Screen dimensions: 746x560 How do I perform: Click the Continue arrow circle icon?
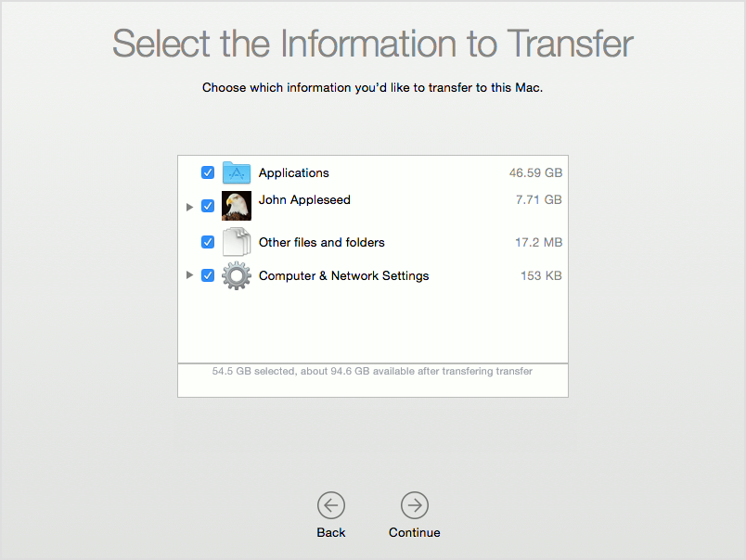pos(415,505)
